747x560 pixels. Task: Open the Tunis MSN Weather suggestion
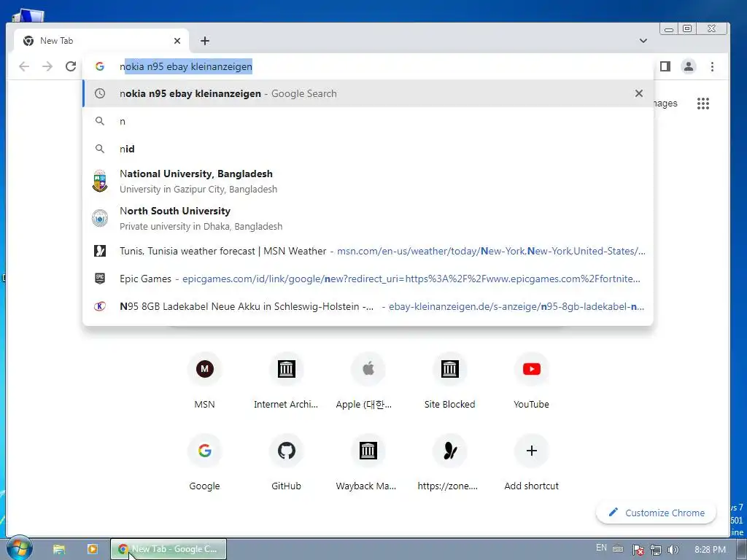tap(368, 251)
